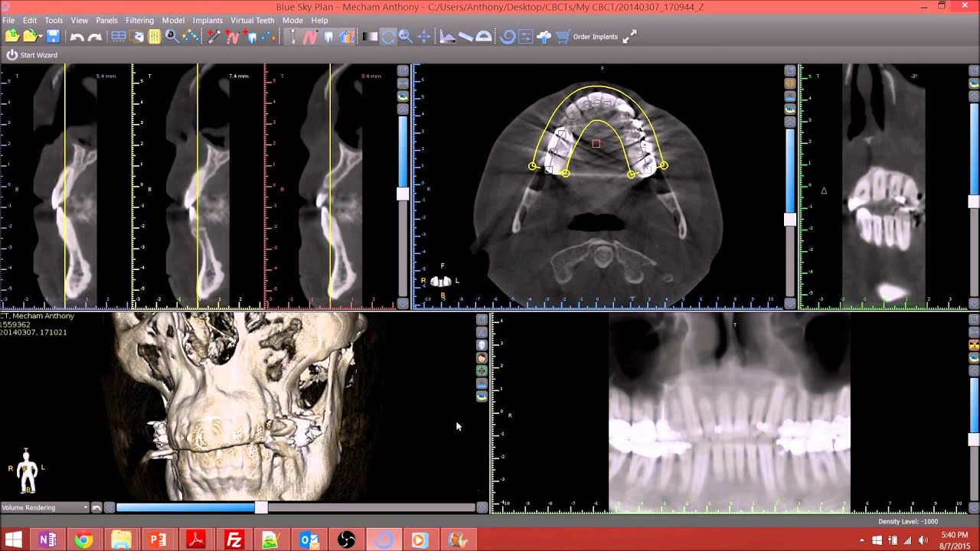Save project with the floppy disk icon

tap(53, 36)
